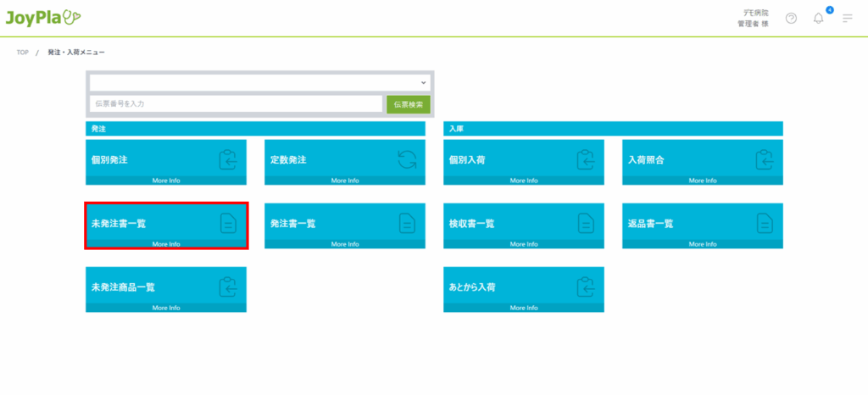Click More Info under 入荷照合
This screenshot has width=868, height=395.
click(x=702, y=181)
